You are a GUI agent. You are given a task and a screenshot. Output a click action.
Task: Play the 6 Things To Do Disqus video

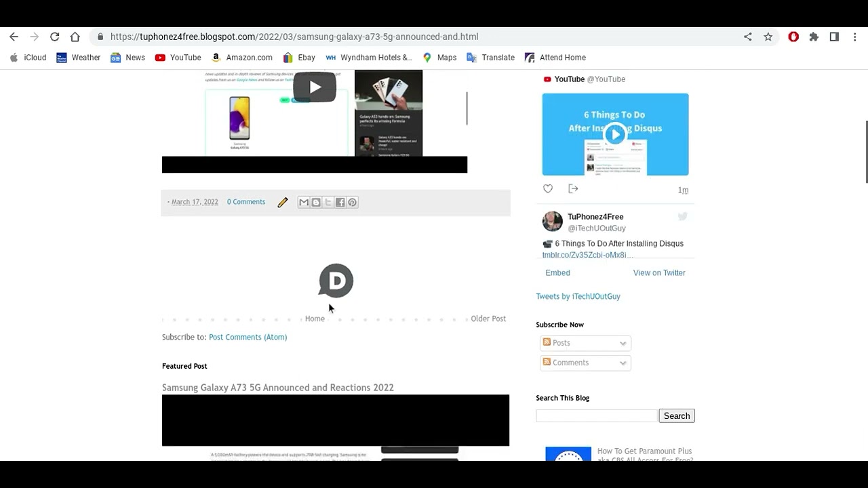pos(615,134)
